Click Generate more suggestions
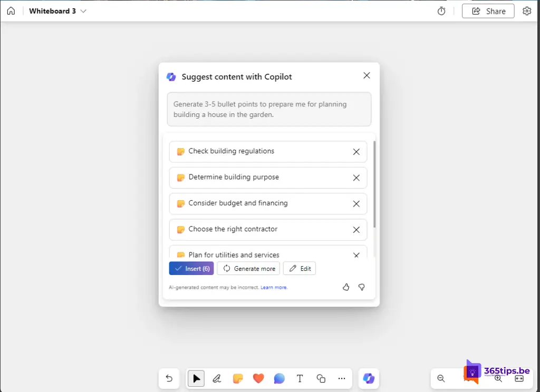Image resolution: width=540 pixels, height=392 pixels. tap(248, 269)
